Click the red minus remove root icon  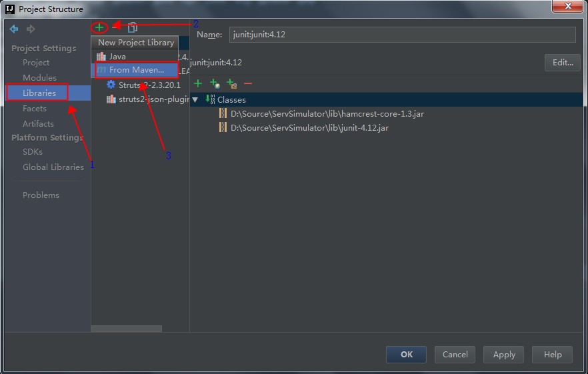pyautogui.click(x=248, y=83)
